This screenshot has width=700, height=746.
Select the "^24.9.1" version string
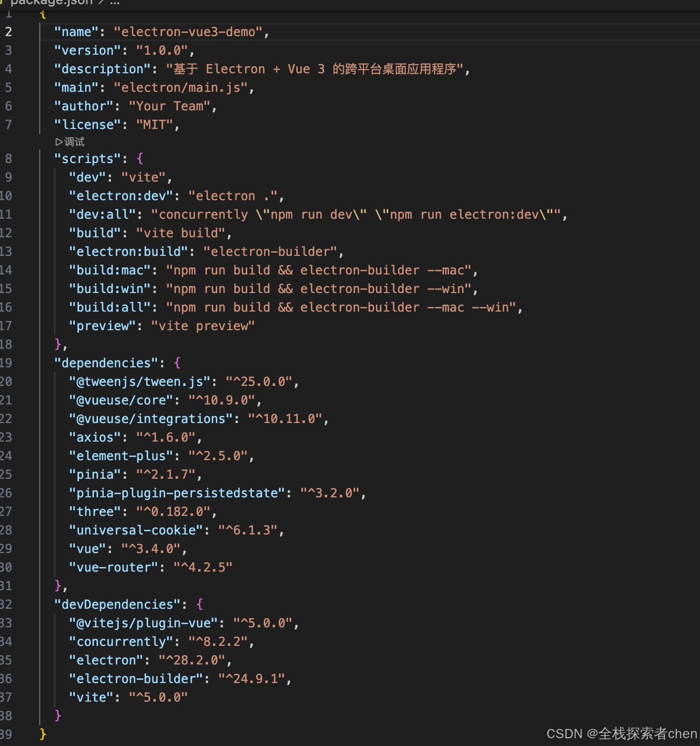point(251,679)
